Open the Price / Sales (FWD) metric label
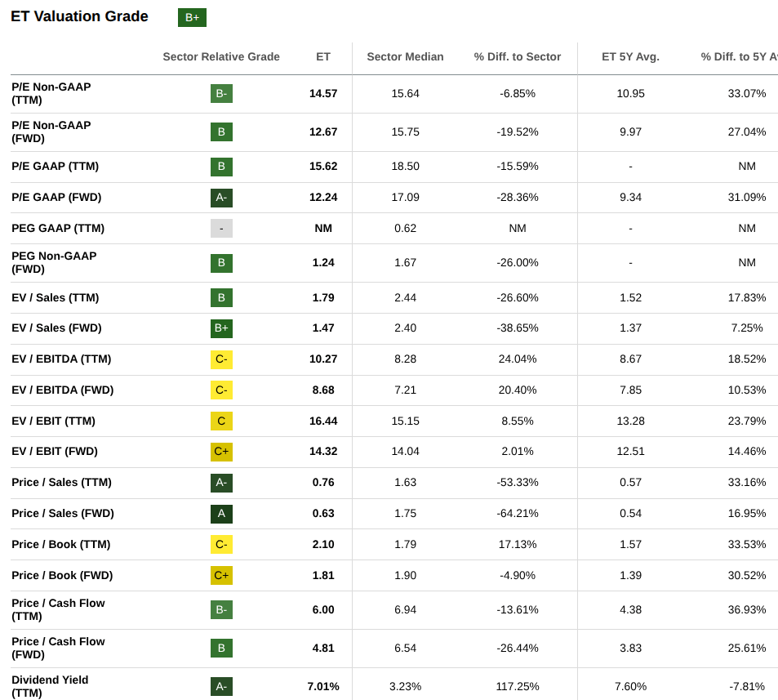Screen dimensions: 778x700 tap(63, 513)
